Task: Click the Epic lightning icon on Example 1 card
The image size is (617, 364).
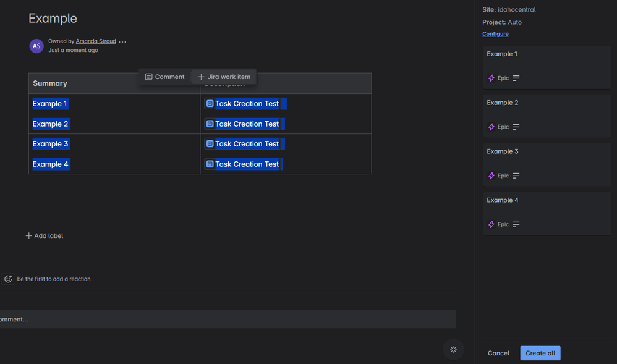Action: [x=491, y=78]
